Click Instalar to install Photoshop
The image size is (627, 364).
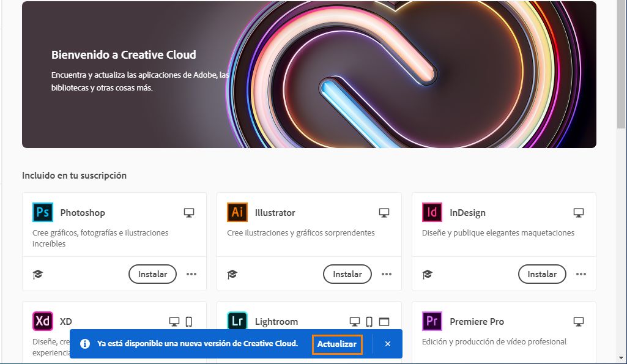pyautogui.click(x=152, y=274)
